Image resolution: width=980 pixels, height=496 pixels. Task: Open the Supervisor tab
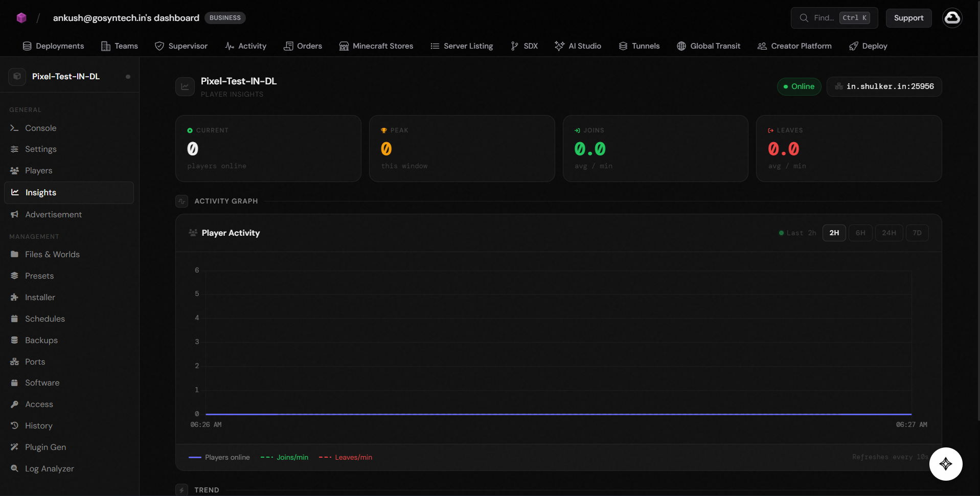pos(181,46)
